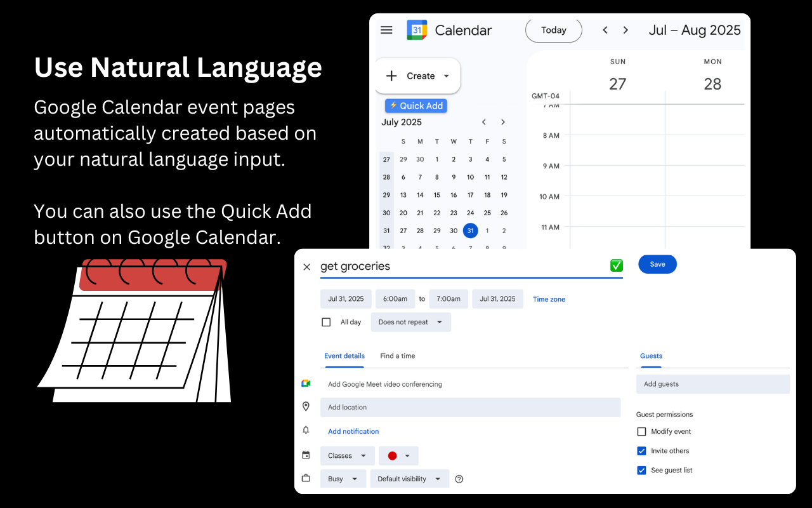Click the green checkmark icon in the title field
812x508 pixels.
(x=616, y=265)
